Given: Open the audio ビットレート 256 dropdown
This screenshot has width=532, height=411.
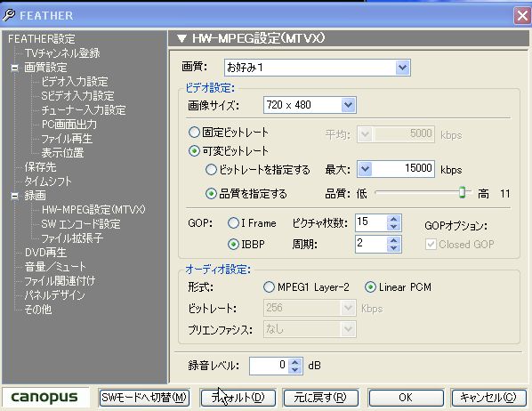Looking at the screenshot, I should pos(348,308).
